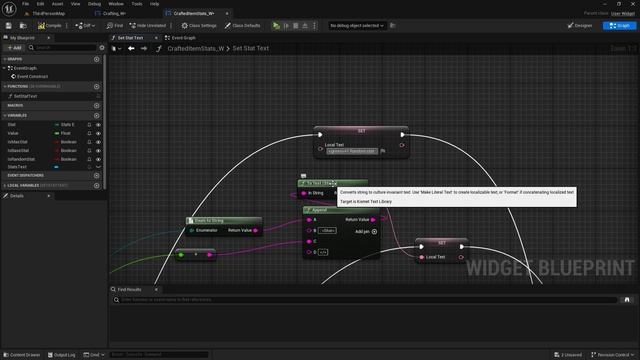Click Float type pill of Value variable
Image resolution: width=640 pixels, height=360 pixels.
tap(62, 133)
